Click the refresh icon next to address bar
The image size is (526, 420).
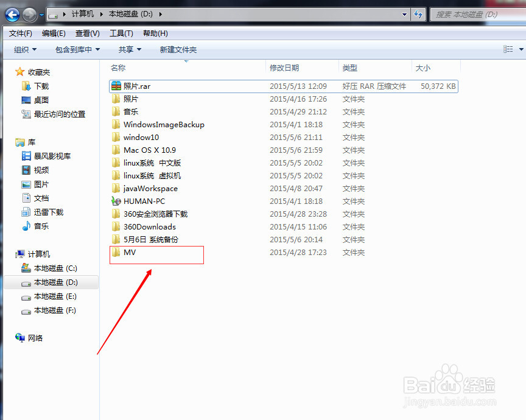click(x=418, y=15)
